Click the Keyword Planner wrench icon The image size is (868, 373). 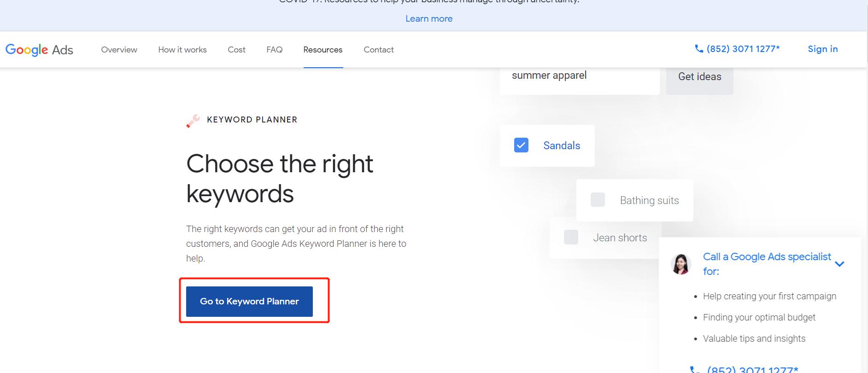193,120
